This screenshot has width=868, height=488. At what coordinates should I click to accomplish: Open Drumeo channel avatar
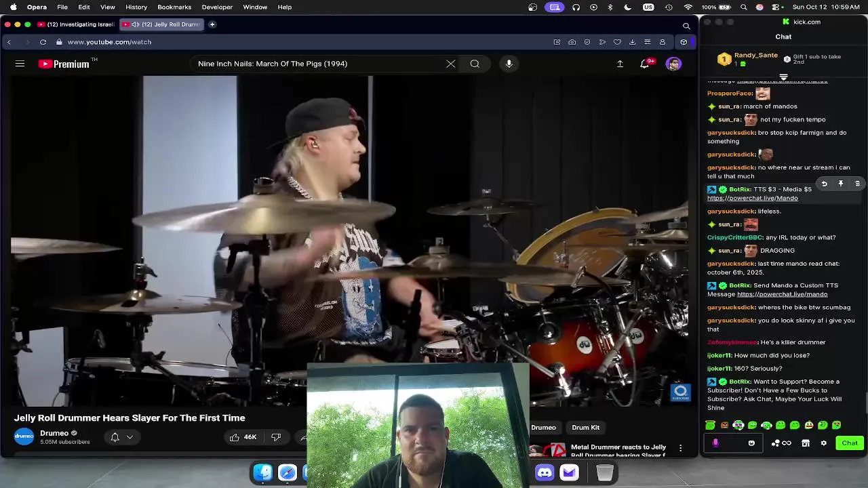pyautogui.click(x=24, y=437)
